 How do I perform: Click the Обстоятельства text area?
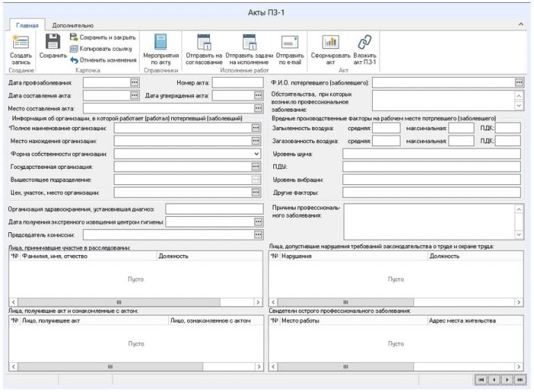(x=444, y=100)
